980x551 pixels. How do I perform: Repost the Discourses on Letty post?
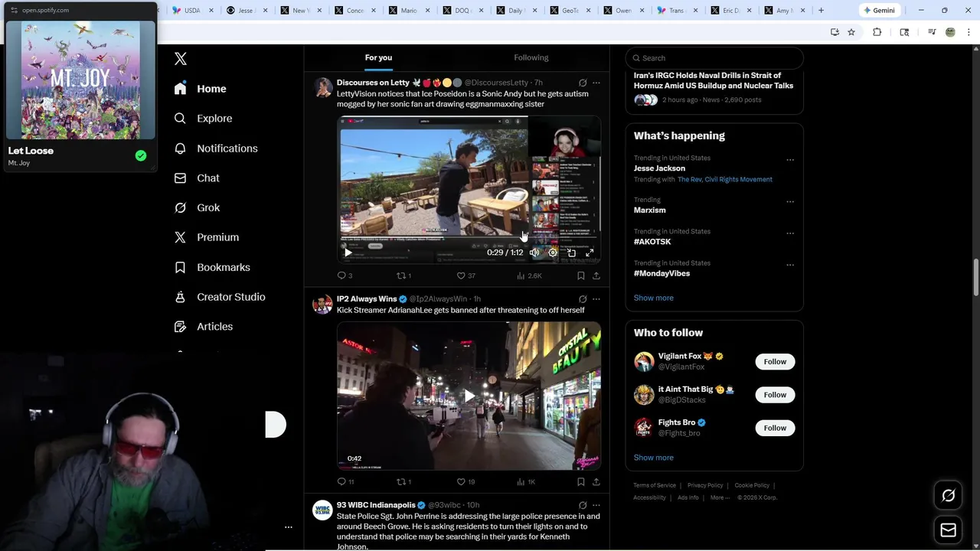pos(403,275)
